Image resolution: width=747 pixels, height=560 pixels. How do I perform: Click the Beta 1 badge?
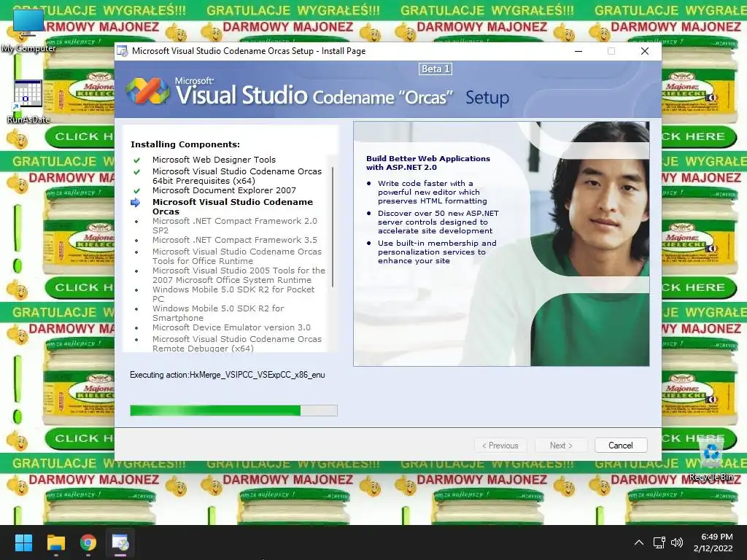click(435, 69)
